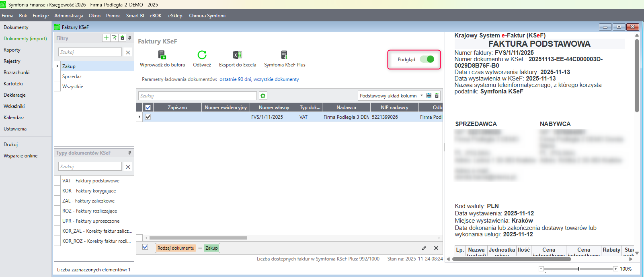Turn off the Podgląd preview switch

[x=427, y=59]
